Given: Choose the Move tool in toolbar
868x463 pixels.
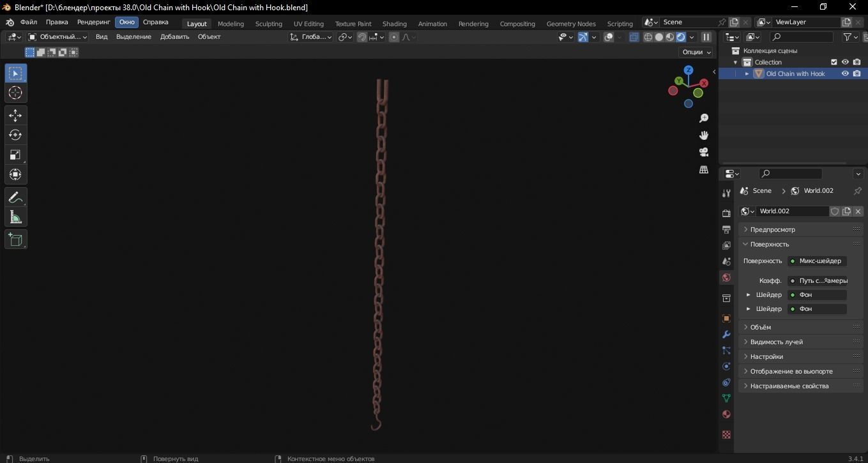Looking at the screenshot, I should coord(15,116).
